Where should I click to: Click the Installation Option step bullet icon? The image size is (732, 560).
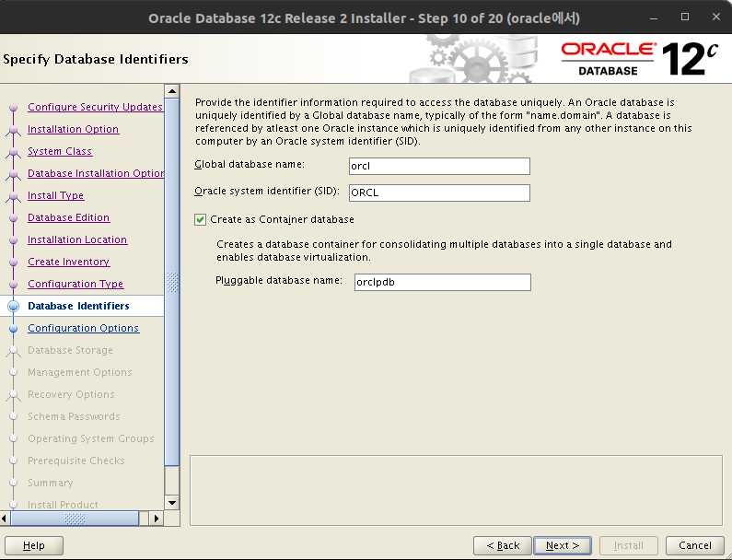point(14,129)
